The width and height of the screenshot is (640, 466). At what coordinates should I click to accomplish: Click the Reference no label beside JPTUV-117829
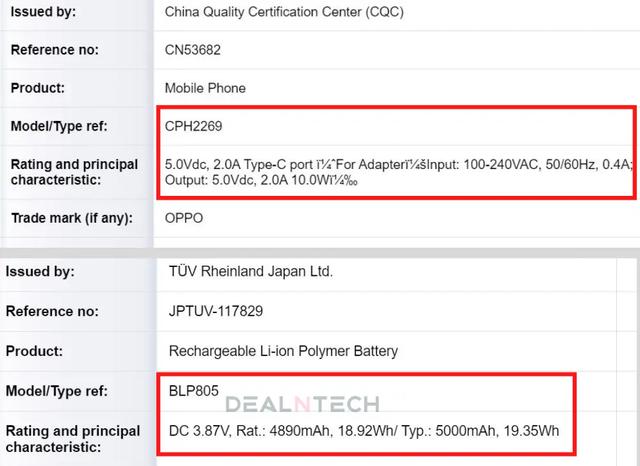(x=52, y=312)
